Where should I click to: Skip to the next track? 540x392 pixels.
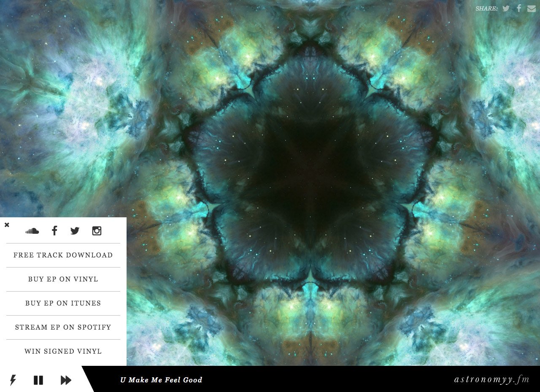pyautogui.click(x=66, y=380)
